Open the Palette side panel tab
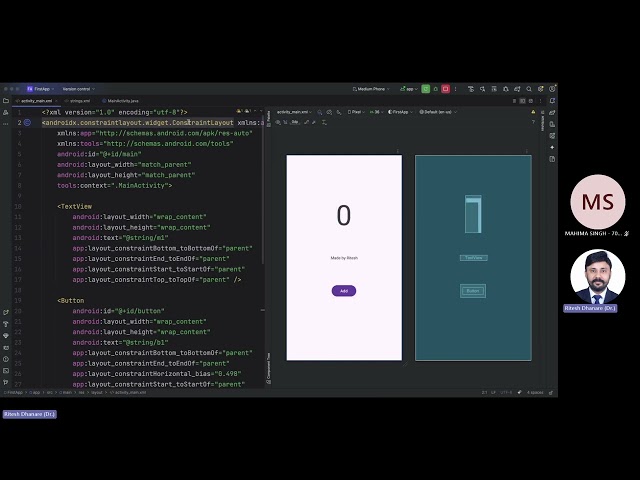Screen dimensions: 640x480 pos(269,118)
